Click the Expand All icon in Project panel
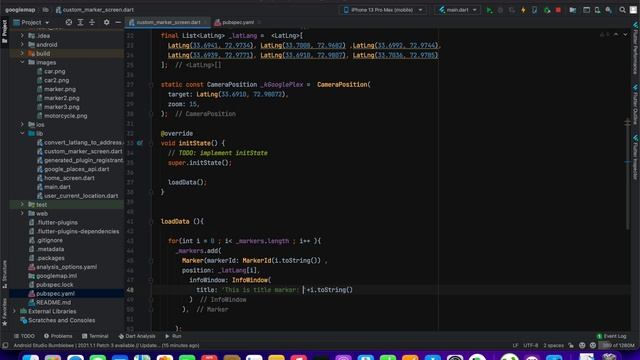Screen dimensions: 640x360 tap(80, 22)
